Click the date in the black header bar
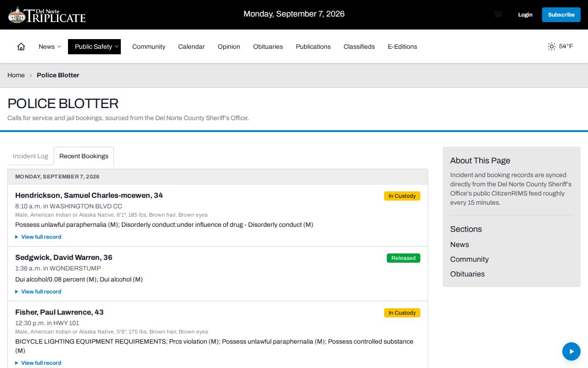588x368 pixels. coord(294,14)
